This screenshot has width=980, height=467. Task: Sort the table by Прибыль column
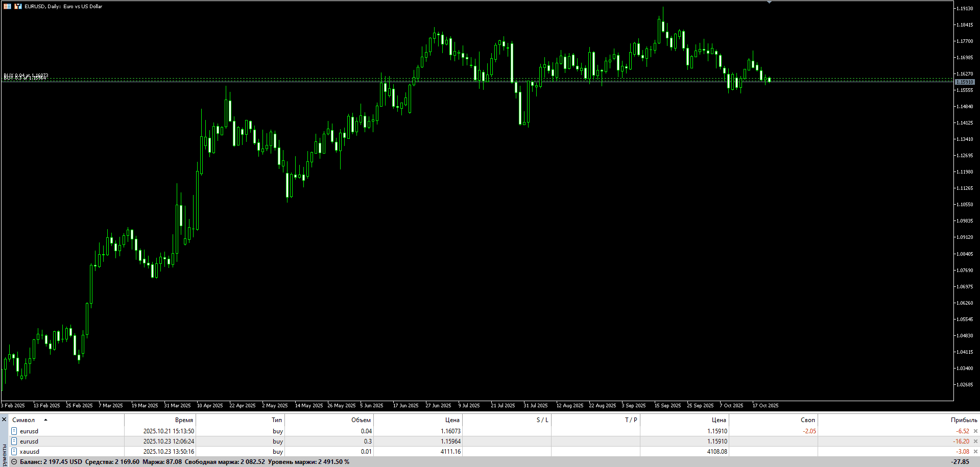(x=964, y=420)
